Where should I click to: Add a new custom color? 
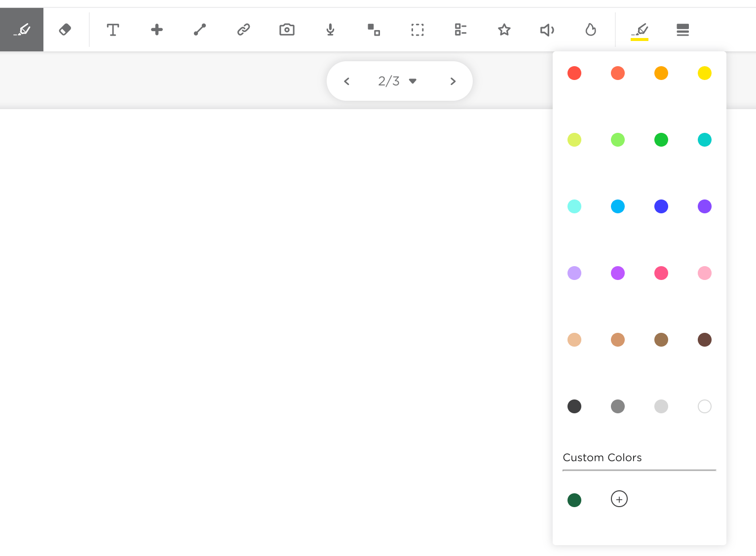pyautogui.click(x=619, y=499)
